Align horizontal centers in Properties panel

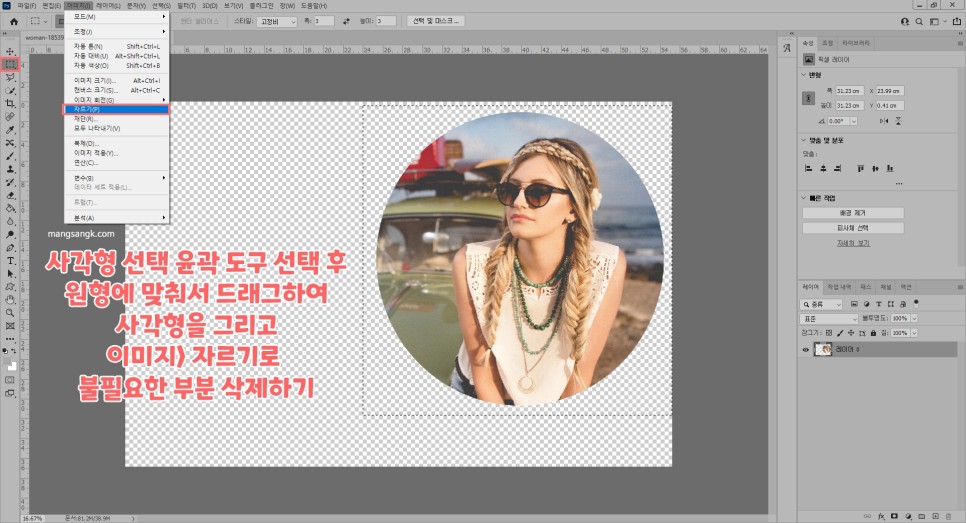coord(823,168)
